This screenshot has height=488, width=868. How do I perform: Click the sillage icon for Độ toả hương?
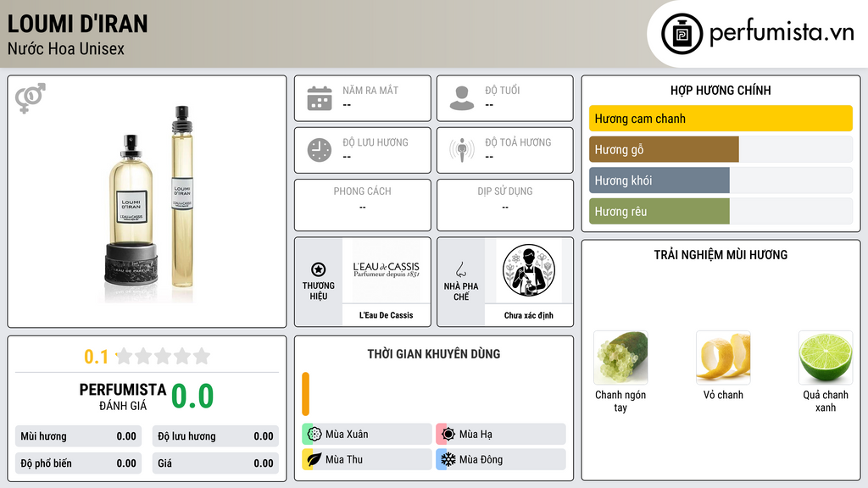click(462, 150)
